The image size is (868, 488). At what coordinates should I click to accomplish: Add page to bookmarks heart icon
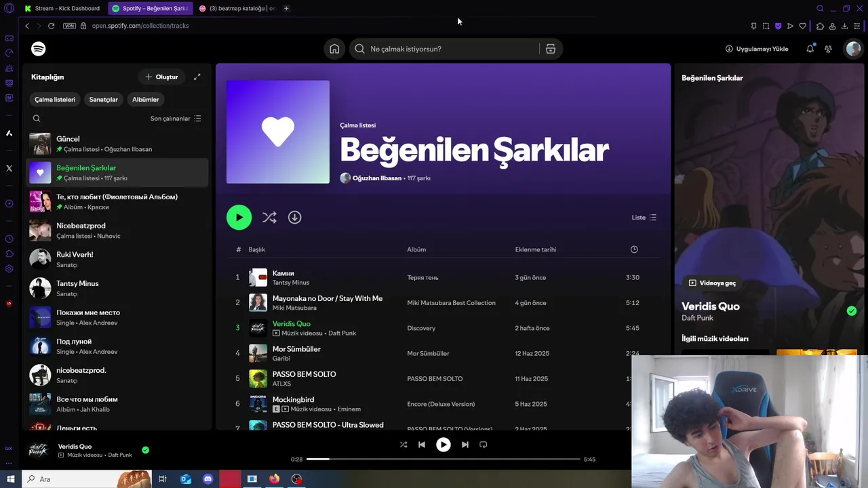tap(803, 26)
